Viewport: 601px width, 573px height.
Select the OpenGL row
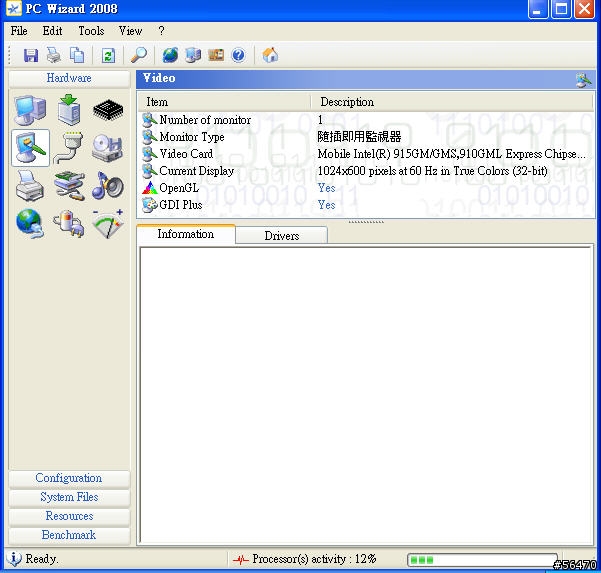[x=366, y=188]
